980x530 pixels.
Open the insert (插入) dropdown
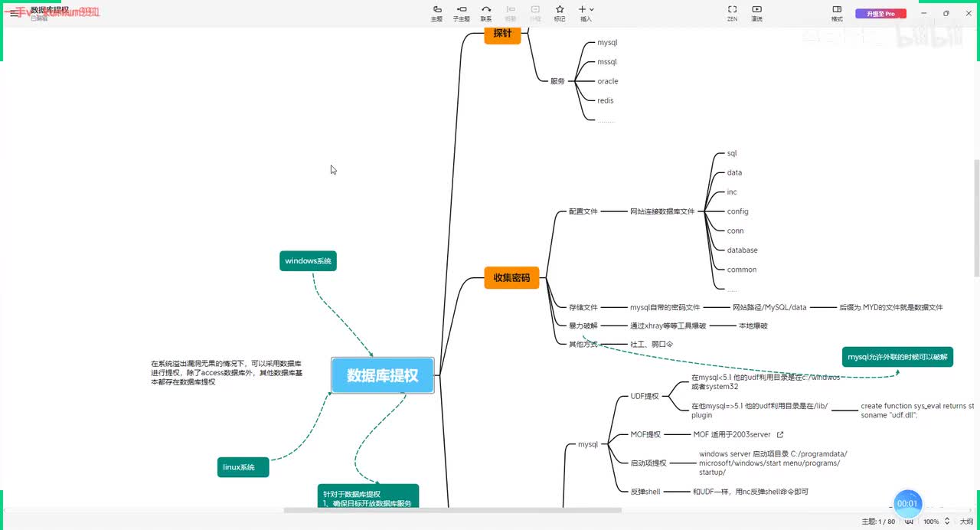586,13
